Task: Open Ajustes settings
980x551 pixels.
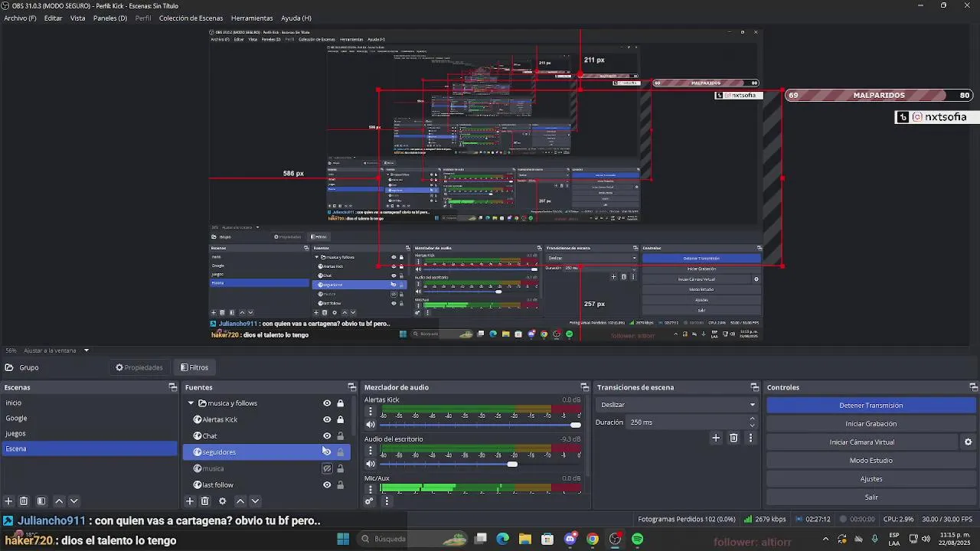Action: tap(871, 479)
